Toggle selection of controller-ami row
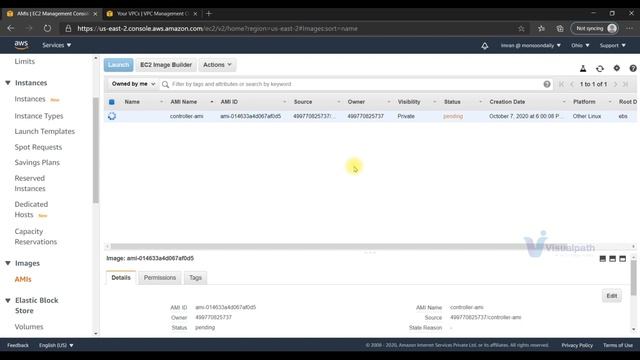The width and height of the screenshot is (640, 360). pos(112,116)
